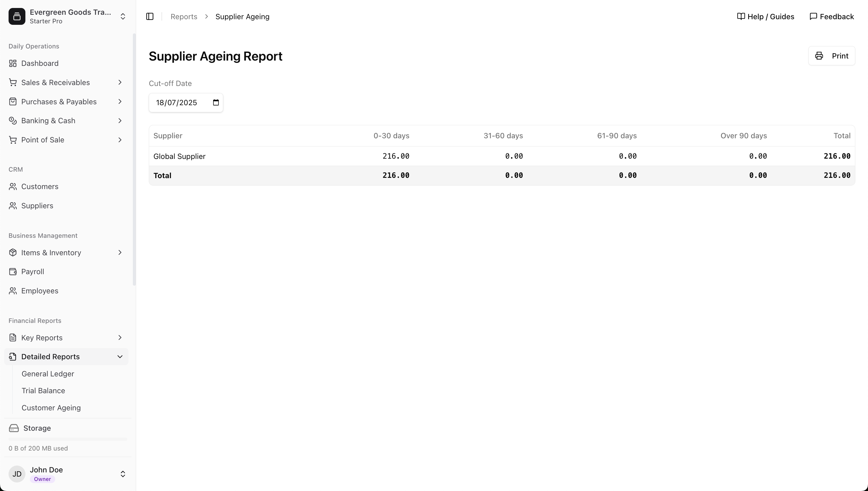Click the Supplier Ageing Report heading
Image resolution: width=868 pixels, height=491 pixels.
[216, 56]
